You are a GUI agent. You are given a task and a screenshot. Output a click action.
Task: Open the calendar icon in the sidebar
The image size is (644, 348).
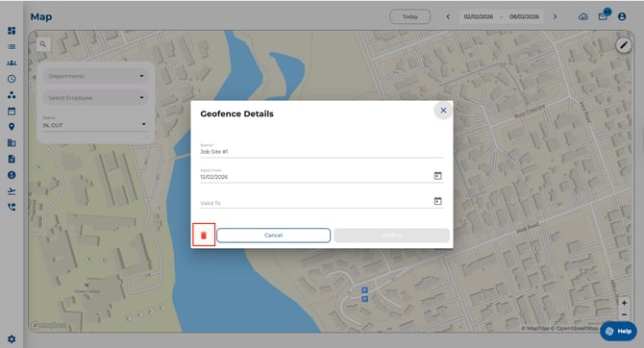tap(12, 111)
